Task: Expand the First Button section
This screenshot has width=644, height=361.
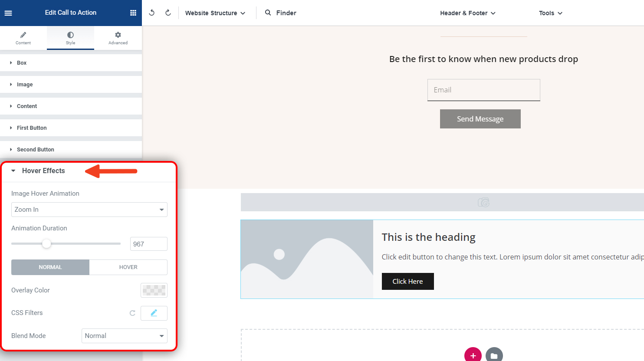Action: [71, 128]
